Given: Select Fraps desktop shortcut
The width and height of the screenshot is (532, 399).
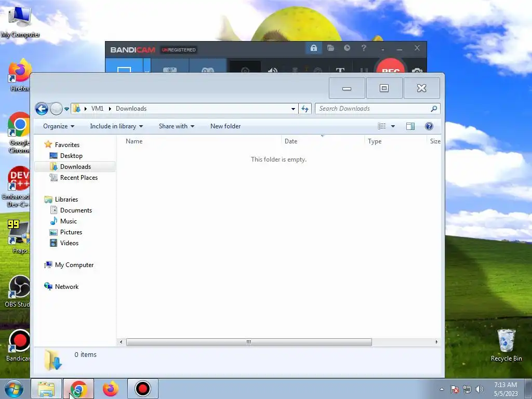Looking at the screenshot, I should [x=19, y=237].
